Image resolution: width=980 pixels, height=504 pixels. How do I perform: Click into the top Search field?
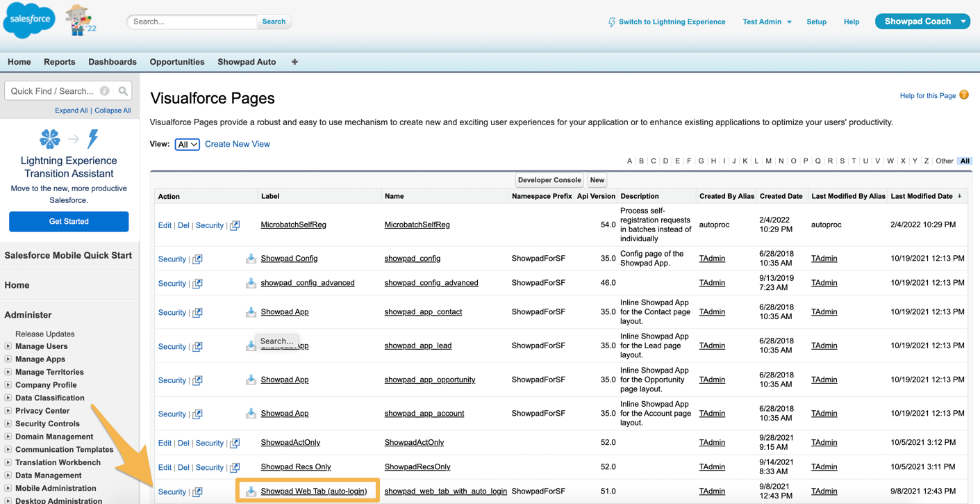192,22
